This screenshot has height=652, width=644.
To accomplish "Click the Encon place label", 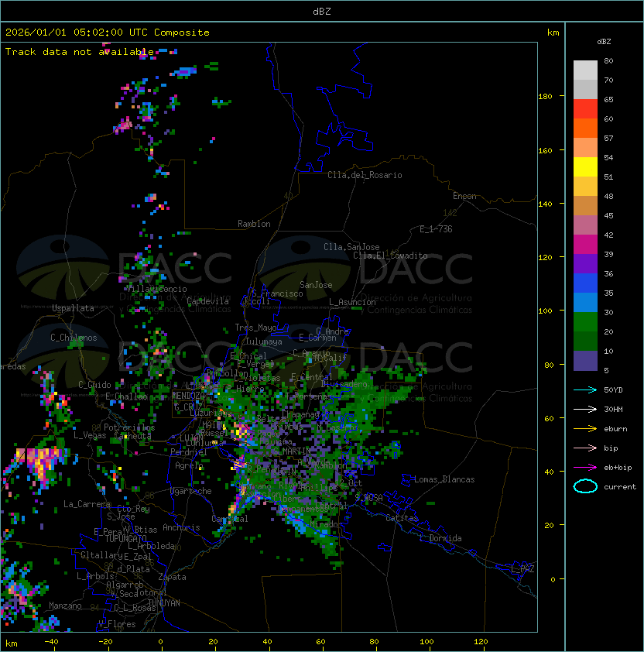I will pos(464,196).
